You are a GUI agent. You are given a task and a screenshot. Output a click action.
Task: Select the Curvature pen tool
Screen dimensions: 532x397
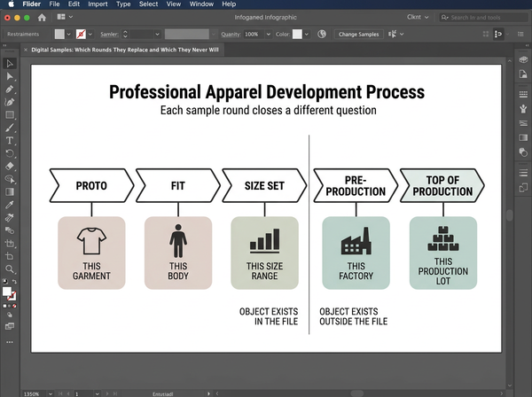tap(10, 102)
